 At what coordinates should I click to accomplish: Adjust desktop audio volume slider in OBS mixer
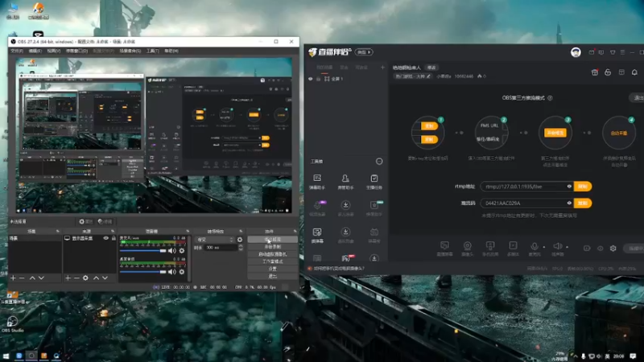[x=143, y=272]
